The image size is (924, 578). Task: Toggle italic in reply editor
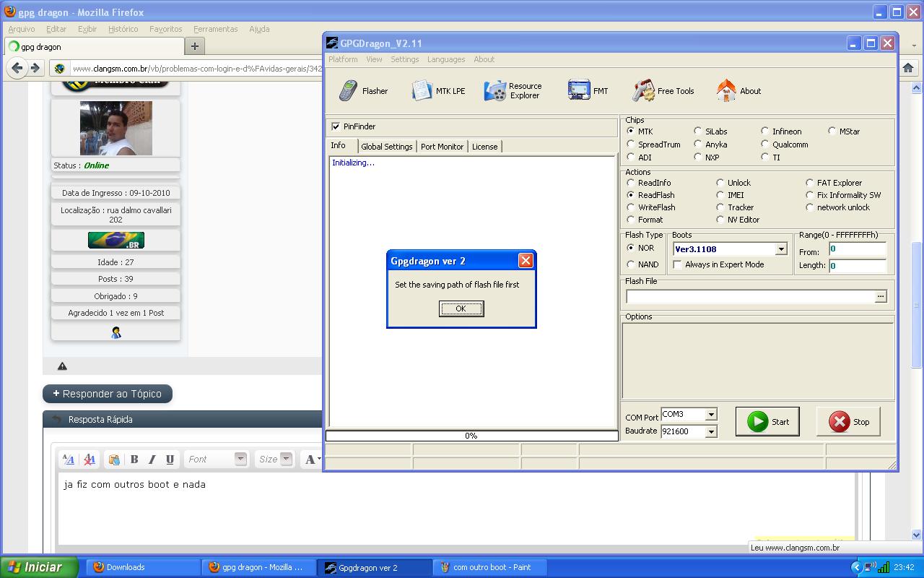coord(152,459)
